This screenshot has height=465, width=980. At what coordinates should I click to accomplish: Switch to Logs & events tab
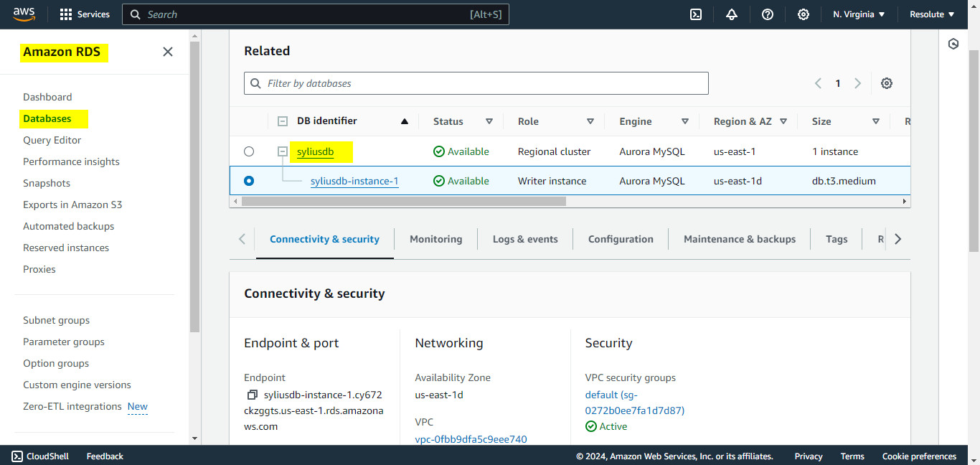click(x=525, y=239)
